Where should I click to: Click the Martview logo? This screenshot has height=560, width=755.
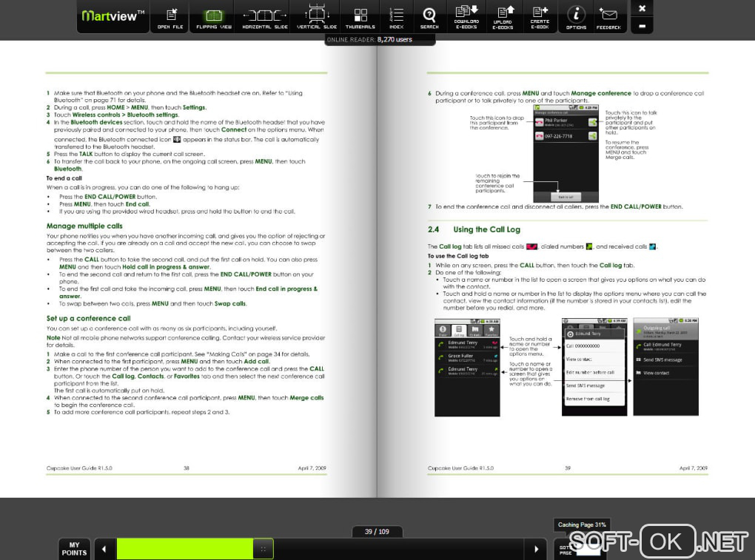tap(113, 16)
